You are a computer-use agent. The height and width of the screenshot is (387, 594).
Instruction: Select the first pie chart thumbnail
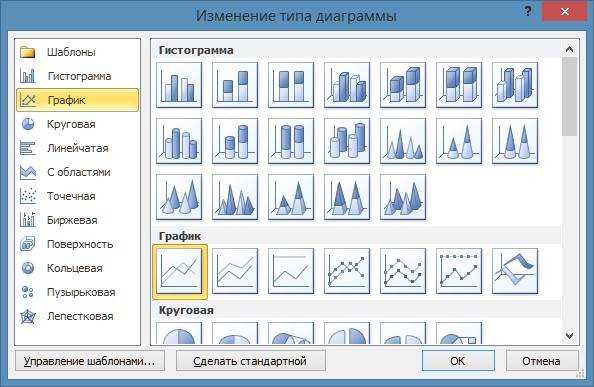(179, 333)
